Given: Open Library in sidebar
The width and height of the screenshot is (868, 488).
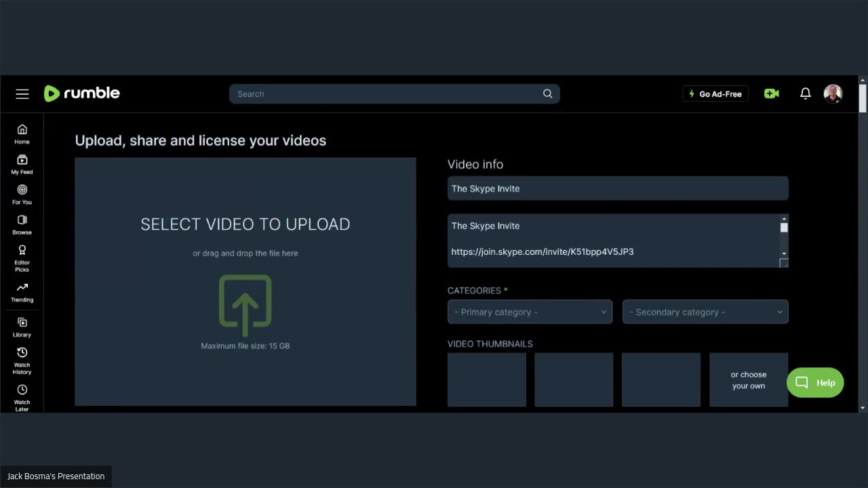Looking at the screenshot, I should click(x=22, y=327).
